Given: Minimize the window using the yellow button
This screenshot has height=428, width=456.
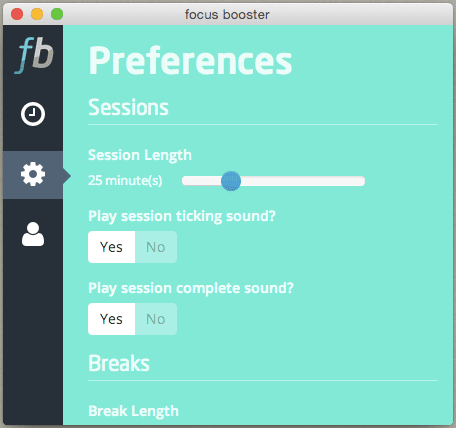Looking at the screenshot, I should tap(37, 14).
